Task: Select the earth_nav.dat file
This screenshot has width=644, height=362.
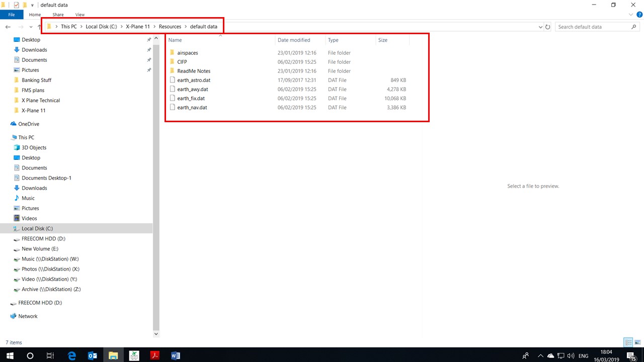Action: 192,108
